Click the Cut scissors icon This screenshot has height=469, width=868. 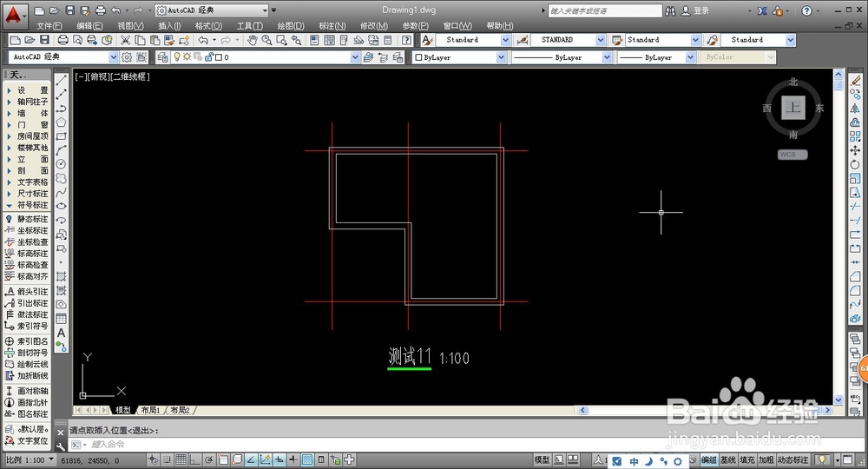126,40
